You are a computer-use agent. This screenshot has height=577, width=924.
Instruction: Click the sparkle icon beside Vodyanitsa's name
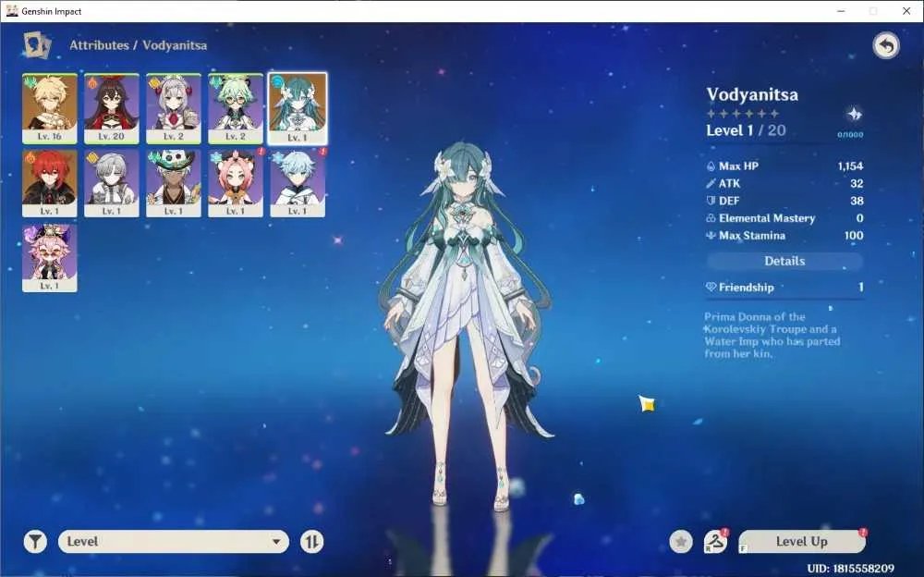point(854,114)
